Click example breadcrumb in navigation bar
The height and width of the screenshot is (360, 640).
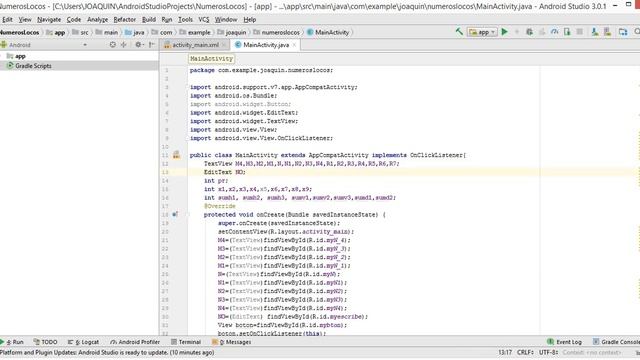tap(195, 32)
